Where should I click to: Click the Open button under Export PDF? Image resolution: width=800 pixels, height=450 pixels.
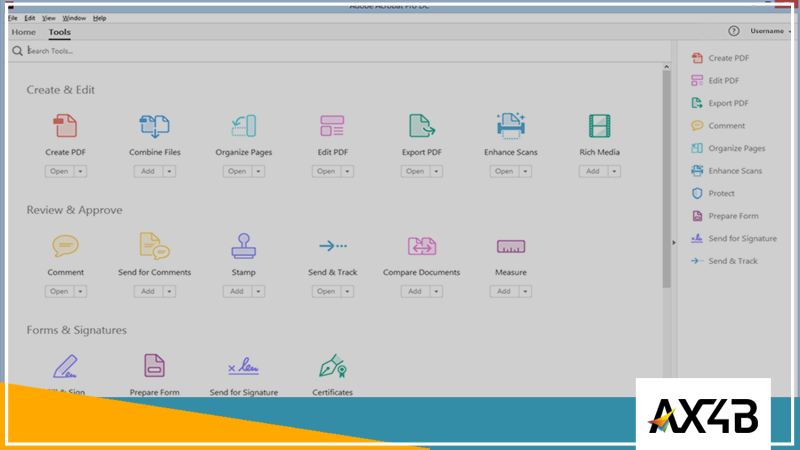(x=415, y=171)
